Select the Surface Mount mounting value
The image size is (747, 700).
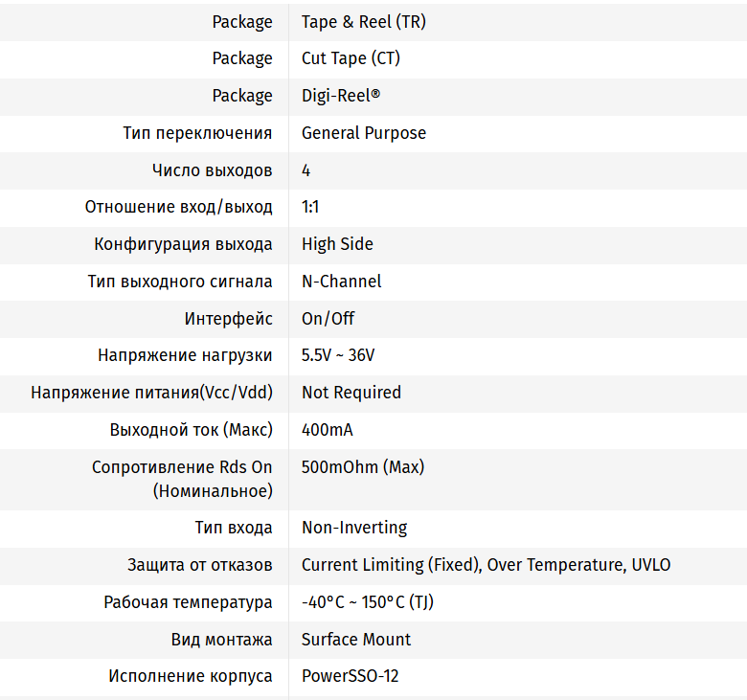[356, 640]
